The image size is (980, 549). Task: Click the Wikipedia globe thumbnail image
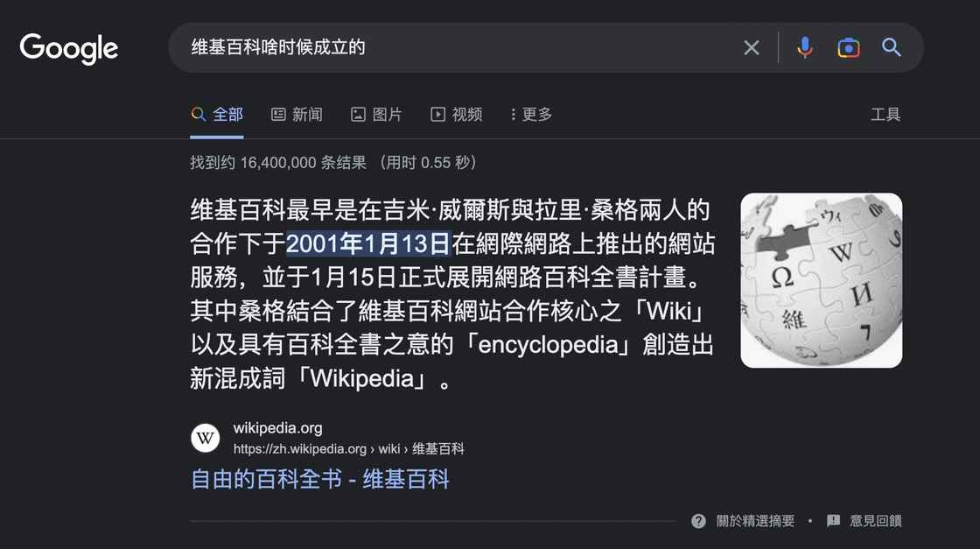click(822, 280)
